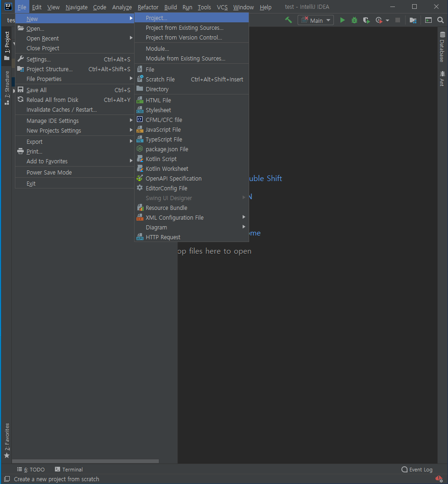Create a new HTML File
This screenshot has height=484, width=448.
[191, 101]
